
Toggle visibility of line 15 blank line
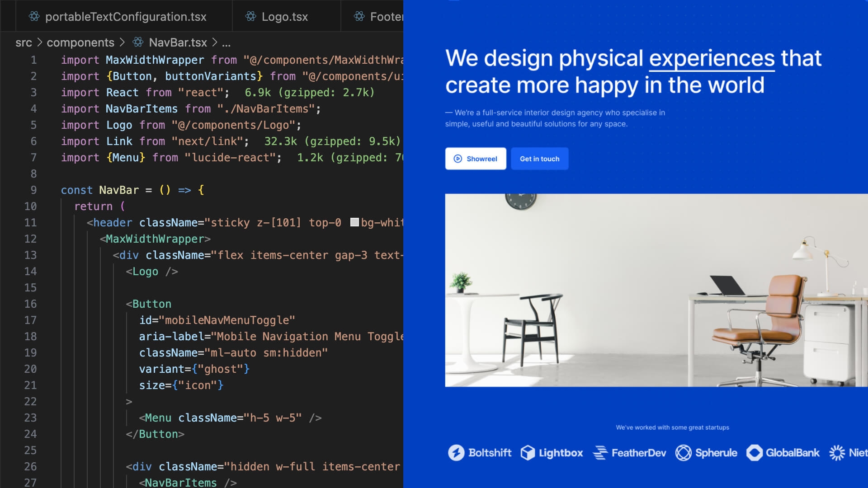[30, 286]
